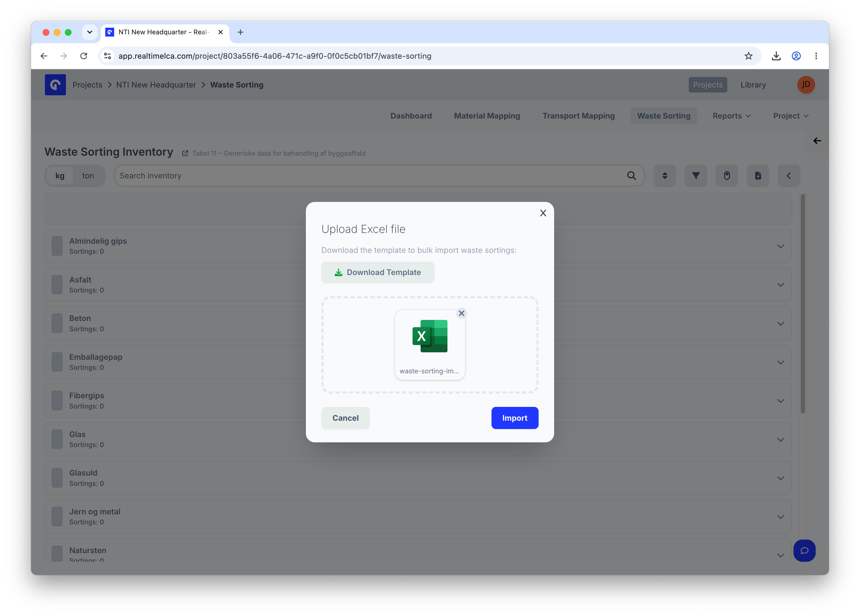The width and height of the screenshot is (860, 616).
Task: Click the file upload icon button
Action: click(757, 176)
